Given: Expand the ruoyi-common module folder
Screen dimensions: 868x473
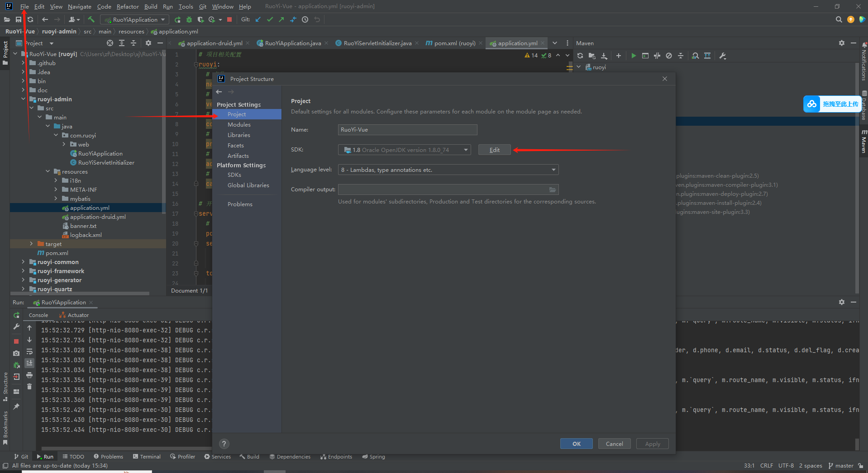Looking at the screenshot, I should (x=23, y=262).
